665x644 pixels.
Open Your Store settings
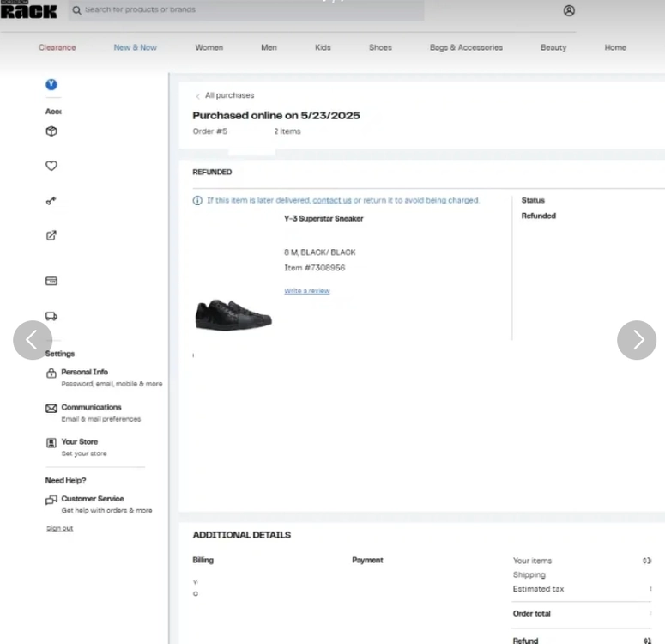click(79, 441)
